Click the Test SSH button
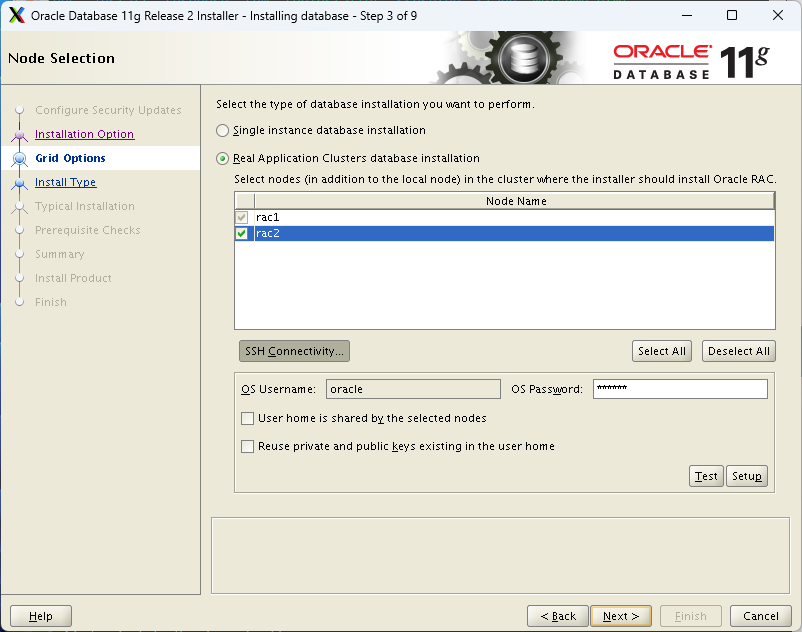The height and width of the screenshot is (632, 802). 706,476
